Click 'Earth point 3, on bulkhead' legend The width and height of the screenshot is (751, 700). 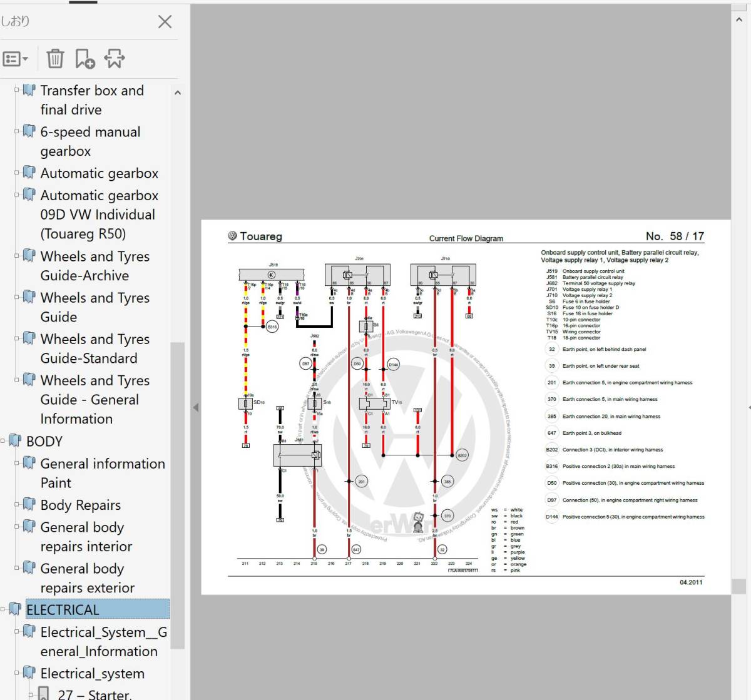click(x=592, y=433)
